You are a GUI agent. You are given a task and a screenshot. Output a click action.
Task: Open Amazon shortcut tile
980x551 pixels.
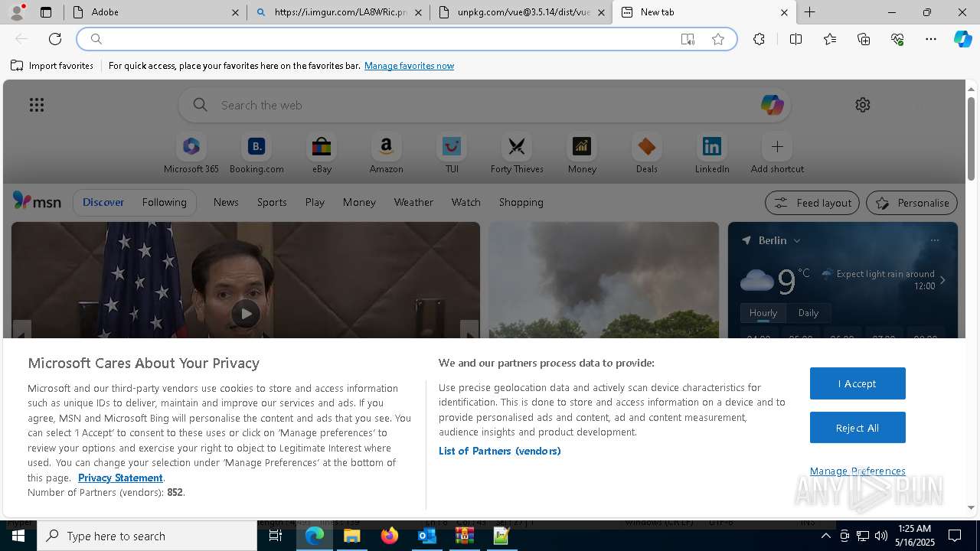click(x=386, y=154)
